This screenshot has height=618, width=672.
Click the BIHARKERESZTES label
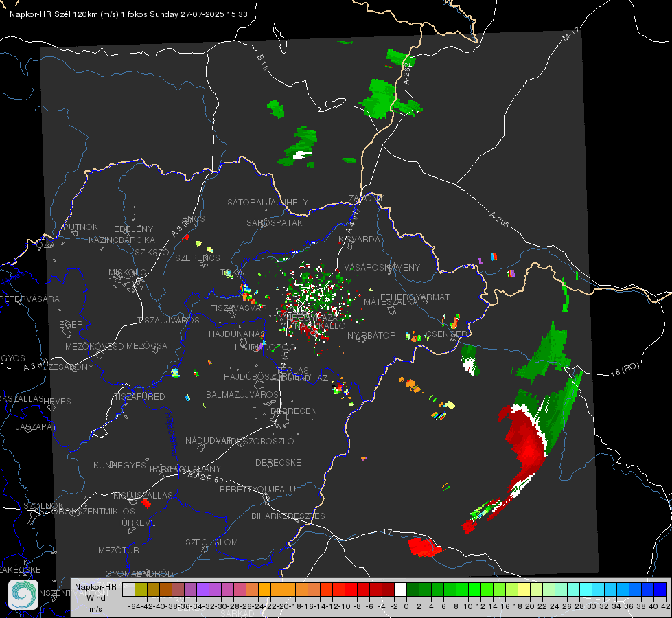click(288, 516)
